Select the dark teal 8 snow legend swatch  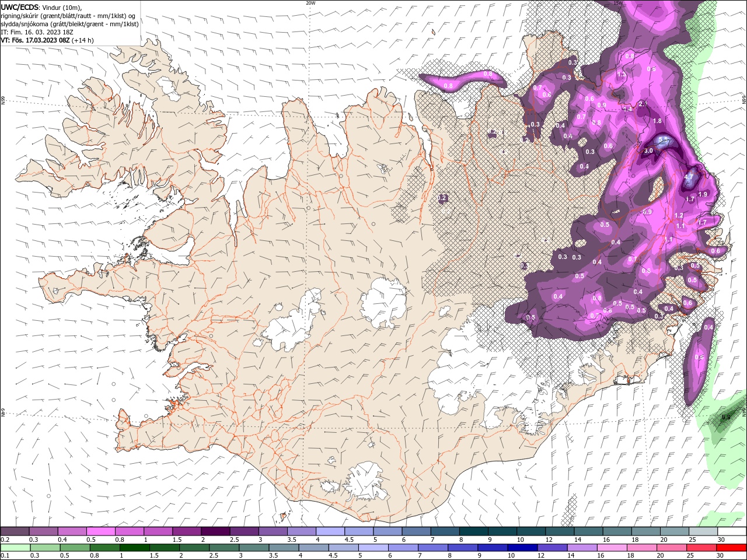tap(473, 531)
